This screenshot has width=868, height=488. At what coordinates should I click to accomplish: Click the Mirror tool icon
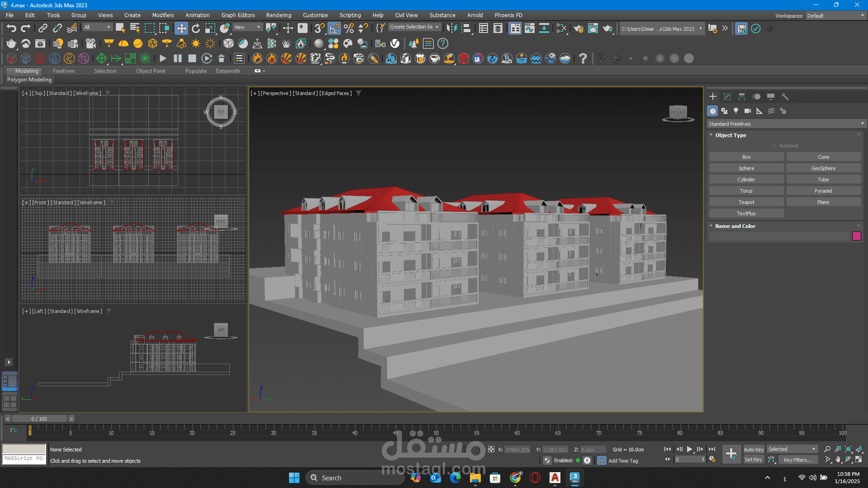451,28
